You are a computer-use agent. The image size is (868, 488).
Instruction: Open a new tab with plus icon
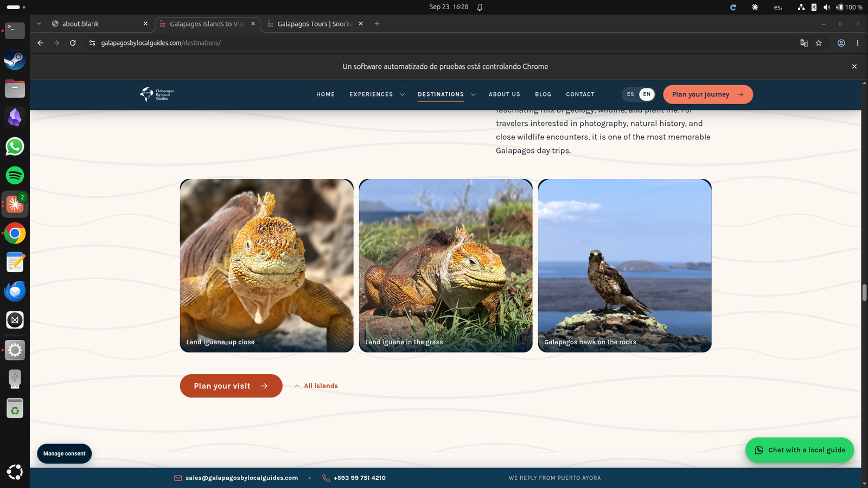[x=376, y=23]
